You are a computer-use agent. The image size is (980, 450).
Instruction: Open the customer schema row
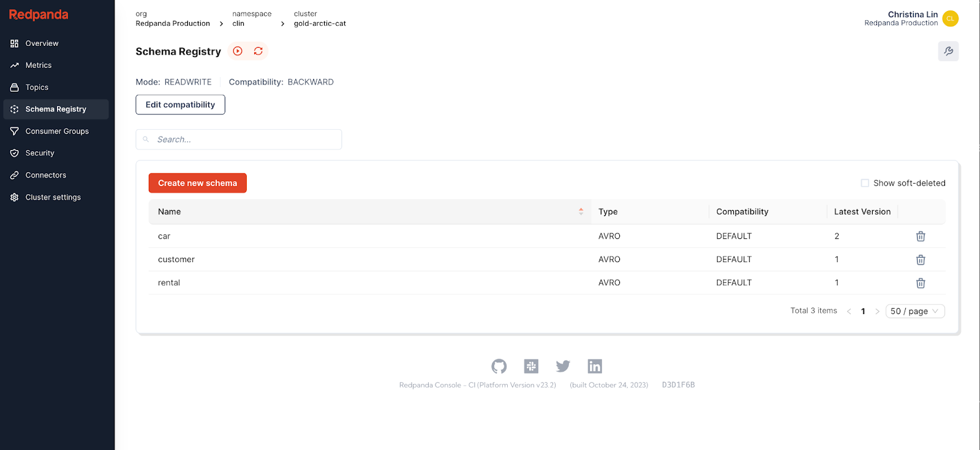tap(547, 260)
